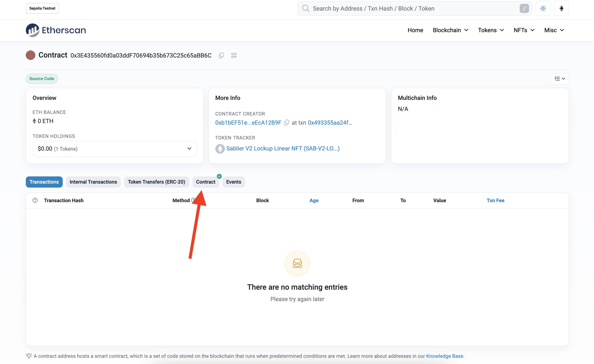Expand the Blockchain menu
This screenshot has width=594, height=364.
coord(451,30)
